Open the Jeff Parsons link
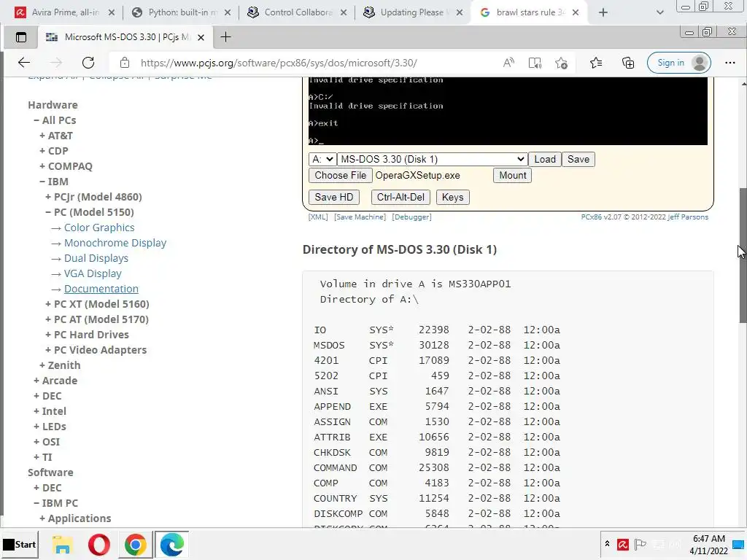Screen dimensions: 747x560 click(x=687, y=217)
